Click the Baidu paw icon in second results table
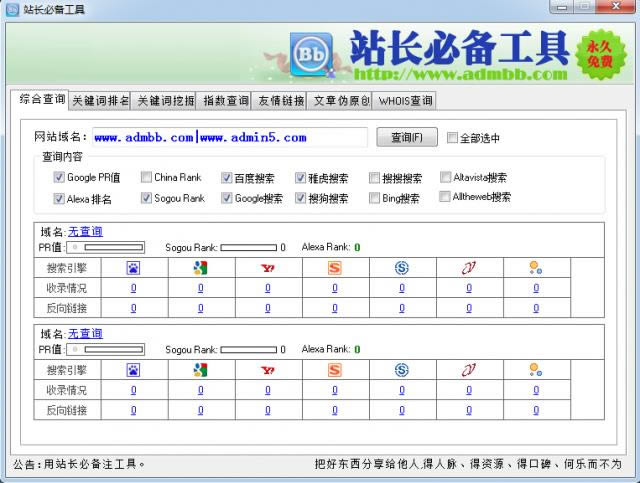The height and width of the screenshot is (483, 640). [133, 369]
